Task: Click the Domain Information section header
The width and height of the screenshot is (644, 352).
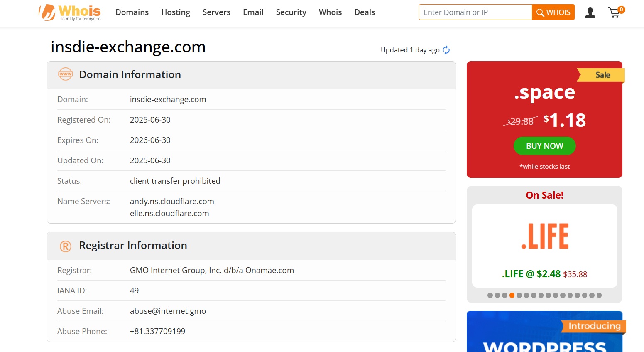Action: [x=251, y=75]
